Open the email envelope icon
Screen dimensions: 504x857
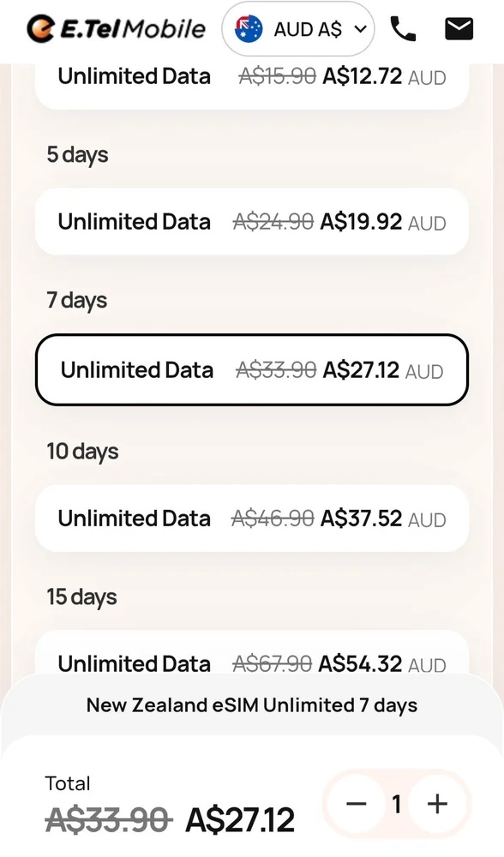pos(459,29)
